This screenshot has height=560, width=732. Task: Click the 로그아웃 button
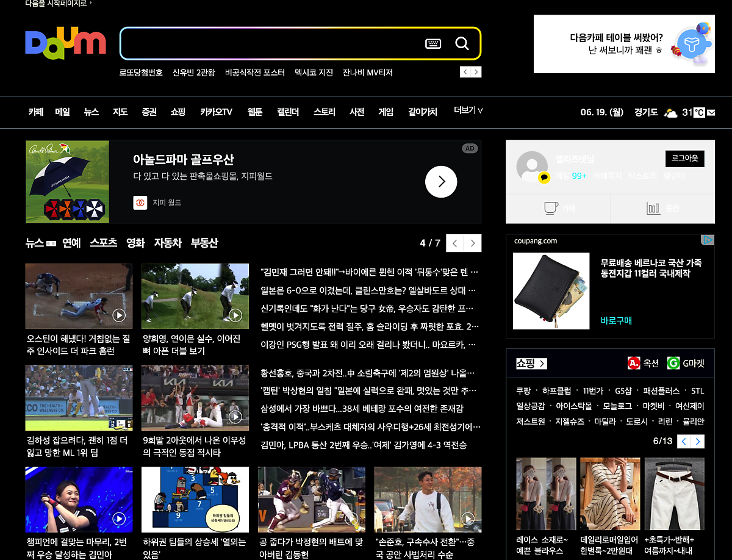click(685, 159)
